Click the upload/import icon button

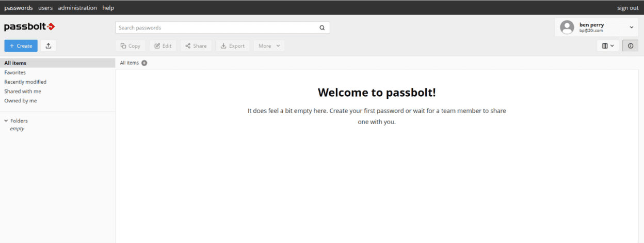coord(49,46)
